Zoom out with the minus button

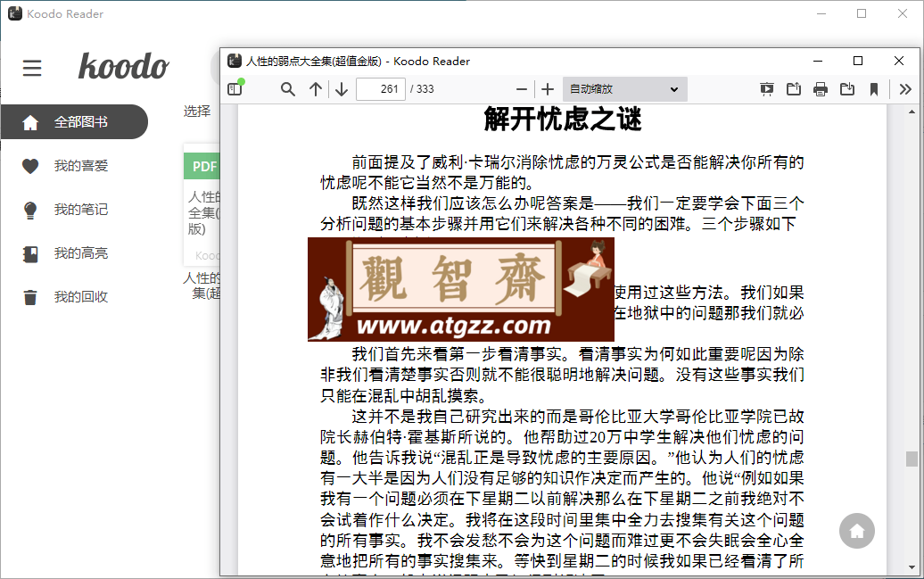tap(522, 89)
